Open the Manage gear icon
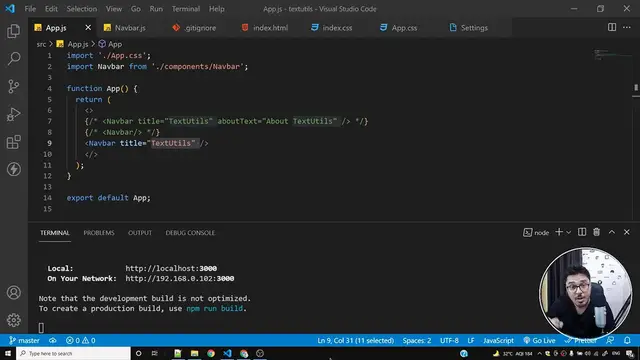The image size is (640, 360). (x=13, y=320)
